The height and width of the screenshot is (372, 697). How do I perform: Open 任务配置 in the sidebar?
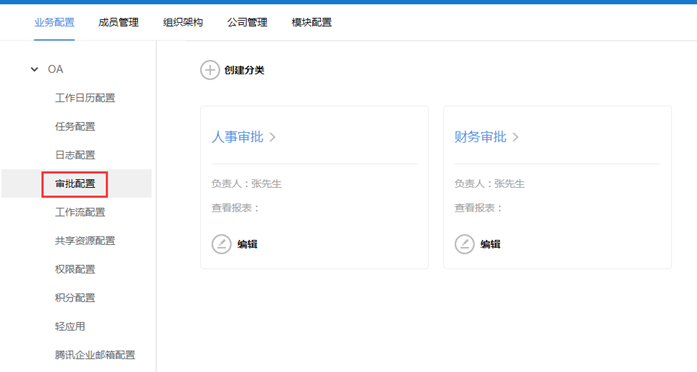[75, 127]
